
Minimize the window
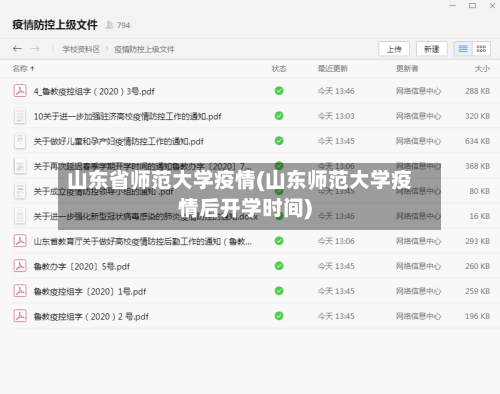[452, 6]
